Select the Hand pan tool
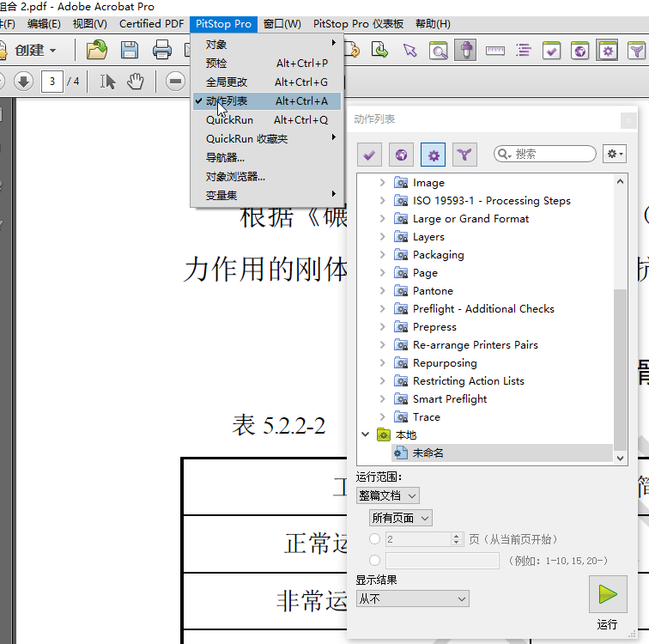 pyautogui.click(x=136, y=82)
